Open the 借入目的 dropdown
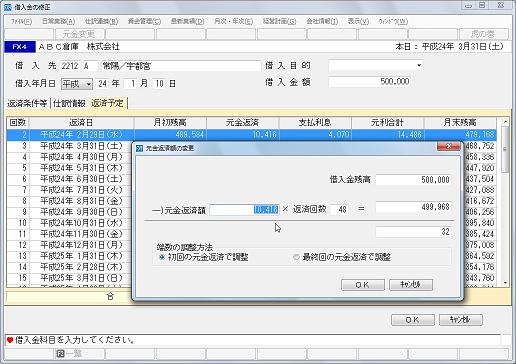The height and width of the screenshot is (364, 516). coord(419,65)
